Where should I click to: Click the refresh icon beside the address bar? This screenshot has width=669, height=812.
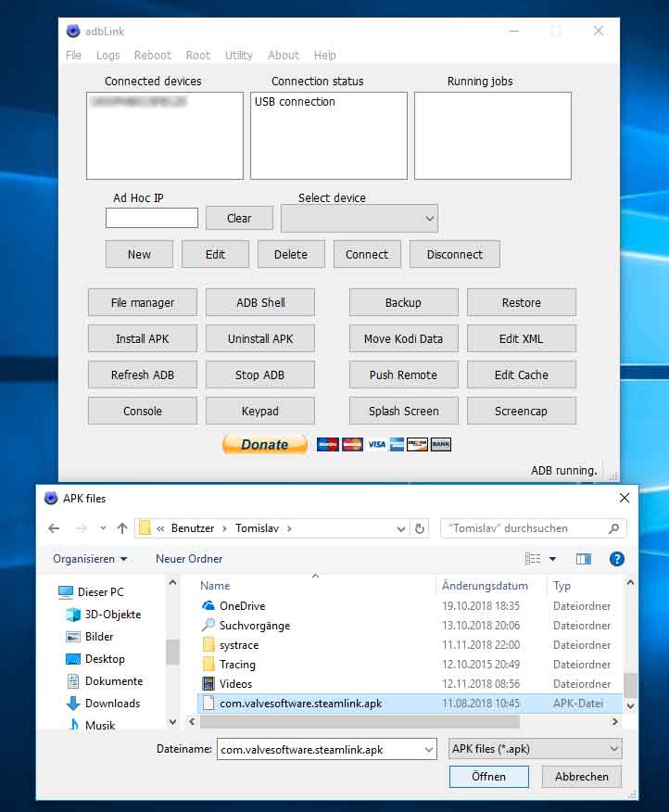420,528
